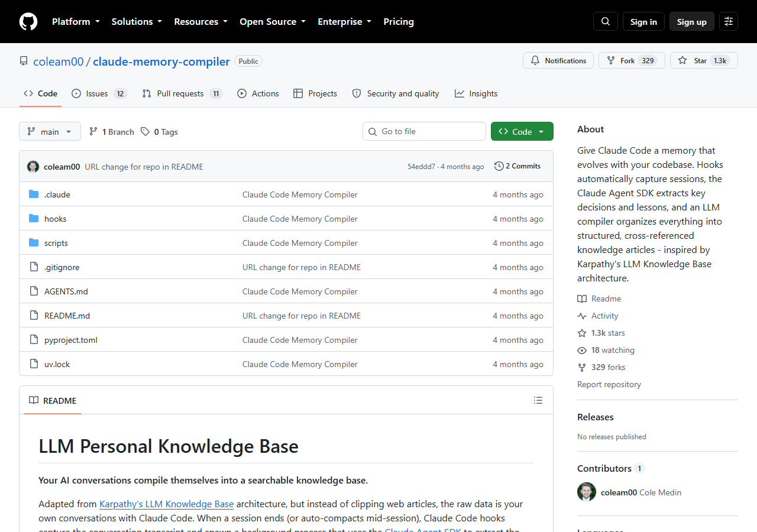Switch to the Projects tab

pos(315,93)
